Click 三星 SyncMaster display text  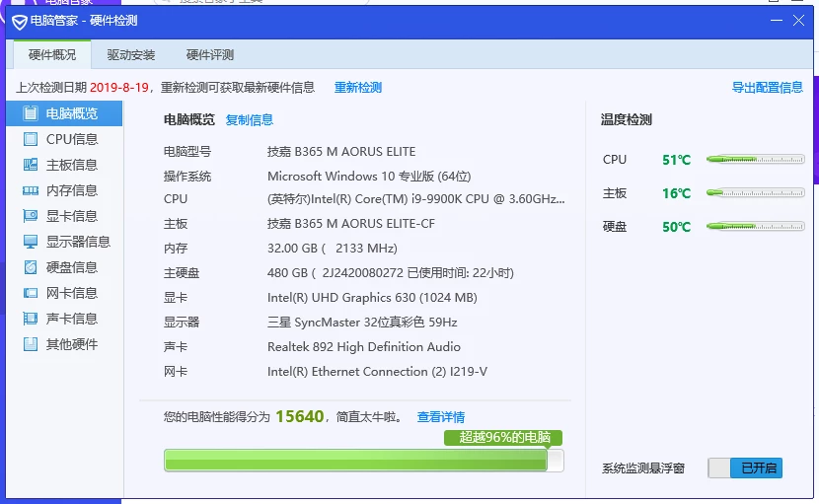[x=362, y=322]
